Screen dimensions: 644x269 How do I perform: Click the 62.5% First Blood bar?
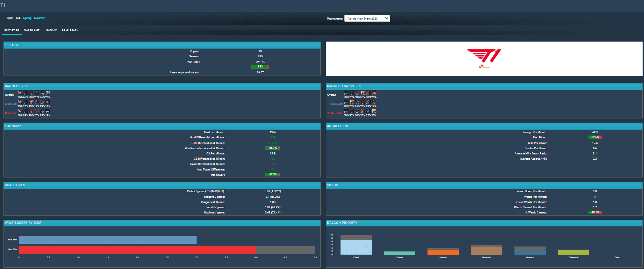tap(595, 137)
